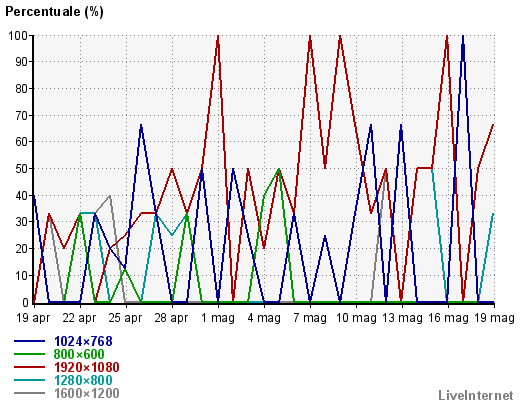Select the 800×600 legend label
This screenshot has width=520, height=405.
point(79,354)
